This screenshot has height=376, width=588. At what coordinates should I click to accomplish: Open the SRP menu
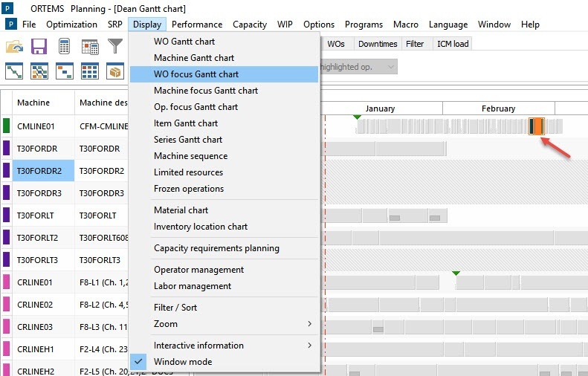point(114,25)
